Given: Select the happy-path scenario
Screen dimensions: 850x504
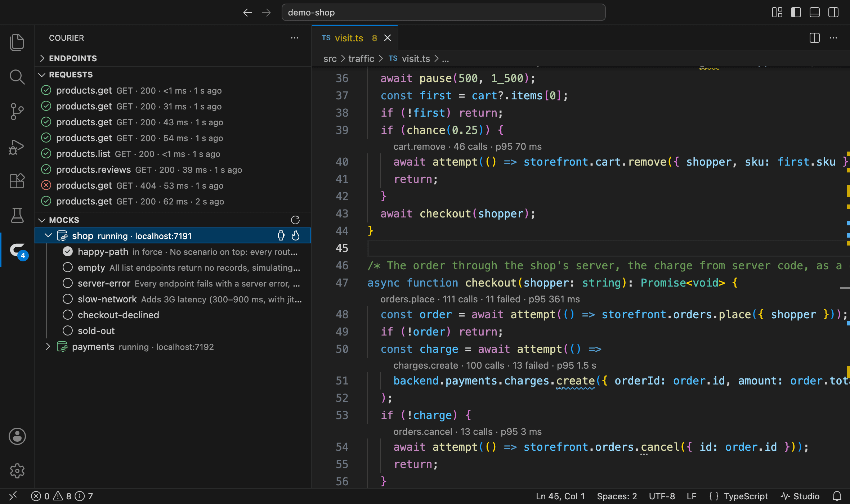Looking at the screenshot, I should coord(173,252).
